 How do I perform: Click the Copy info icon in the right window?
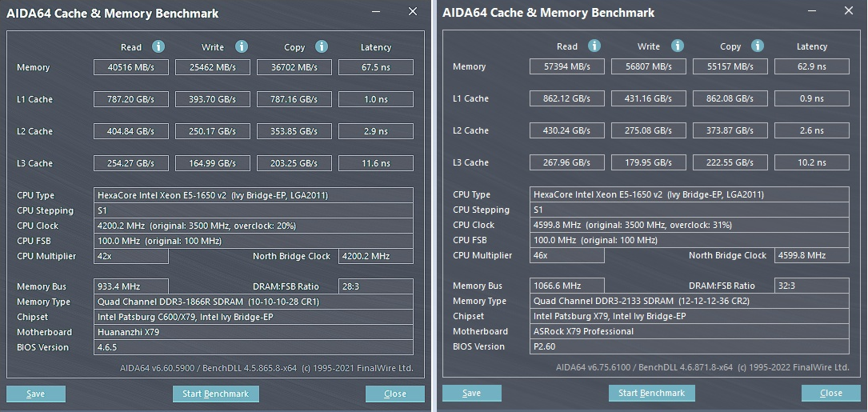tap(758, 46)
